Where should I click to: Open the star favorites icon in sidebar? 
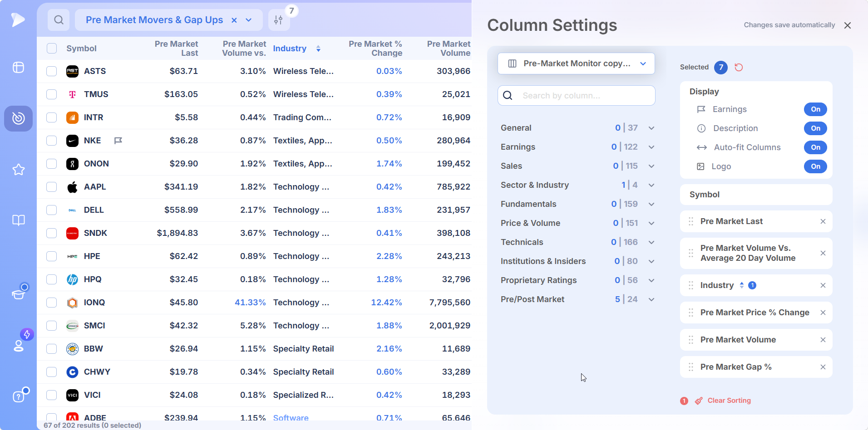click(x=18, y=170)
